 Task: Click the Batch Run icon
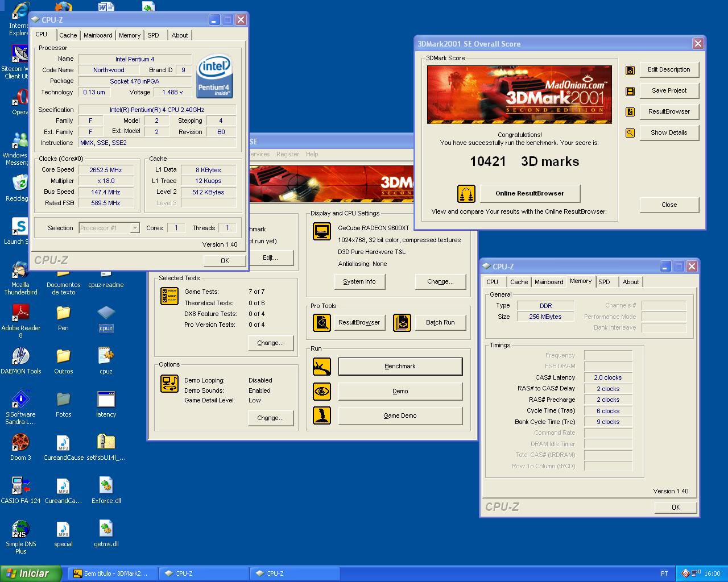point(402,323)
